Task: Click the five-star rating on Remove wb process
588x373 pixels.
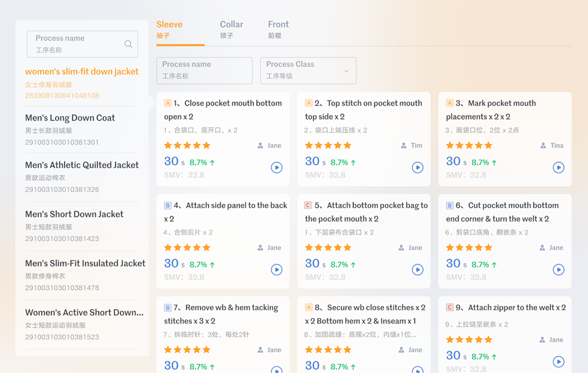Action: tap(187, 350)
